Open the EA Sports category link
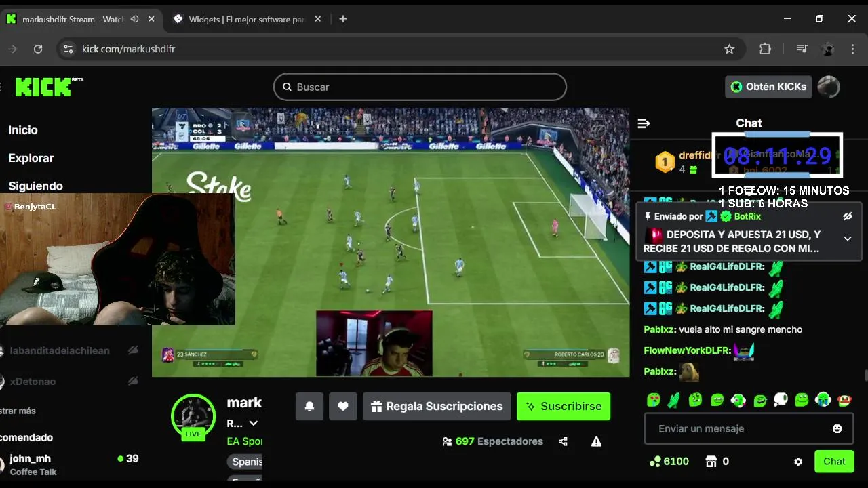The width and height of the screenshot is (868, 488). click(244, 441)
